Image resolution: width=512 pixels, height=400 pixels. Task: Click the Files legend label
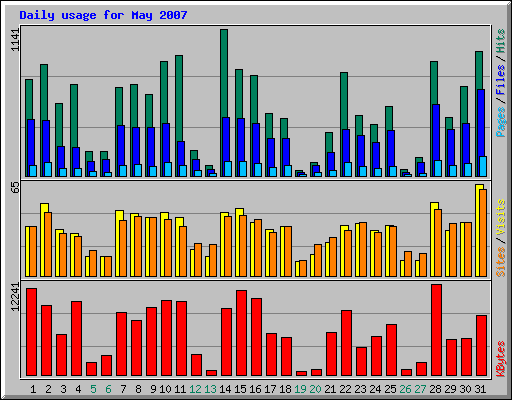tap(500, 79)
